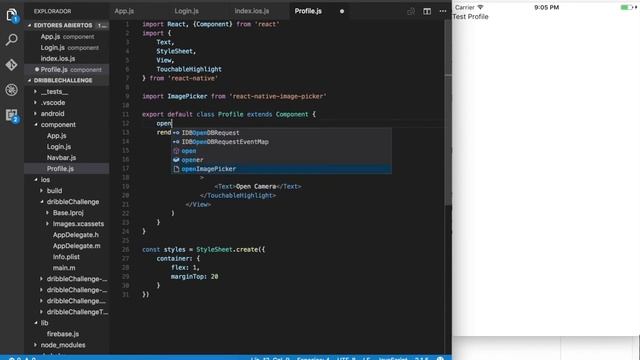Screen dimensions: 640x360
Task: Choose the open suggestion
Action: tap(281, 151)
